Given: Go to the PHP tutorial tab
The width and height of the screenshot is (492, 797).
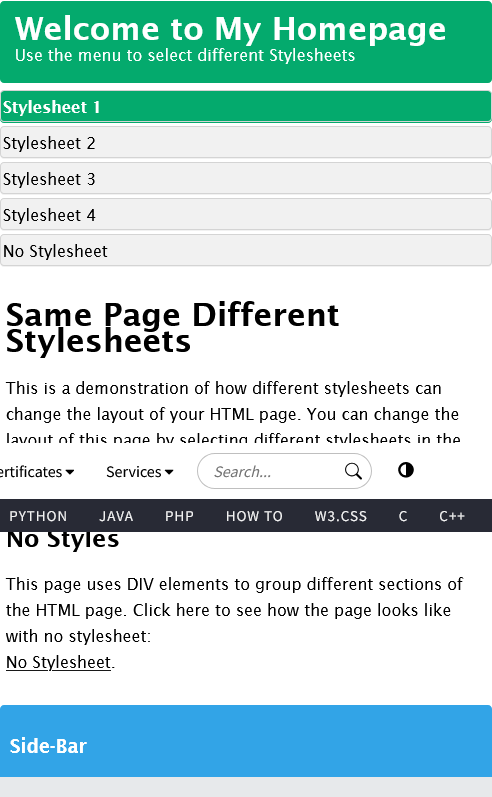Looking at the screenshot, I should (x=179, y=516).
